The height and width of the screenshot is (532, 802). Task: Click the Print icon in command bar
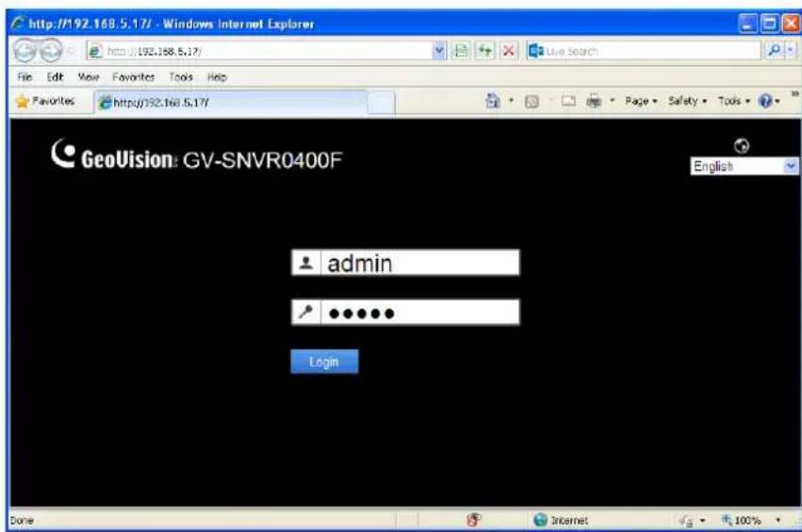coord(594,101)
